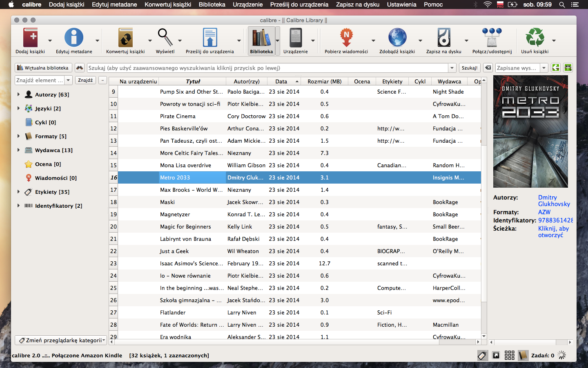Sort by the Tytuł column header
Image resolution: width=588 pixels, height=368 pixels.
[193, 81]
